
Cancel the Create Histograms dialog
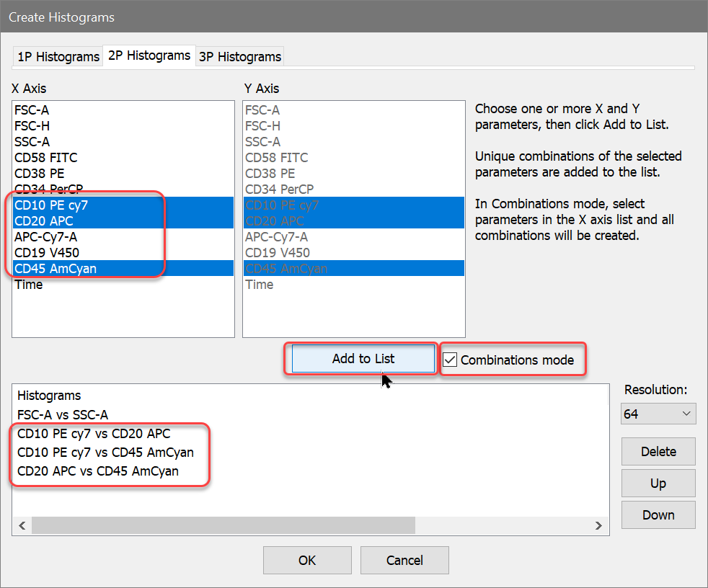pyautogui.click(x=404, y=560)
